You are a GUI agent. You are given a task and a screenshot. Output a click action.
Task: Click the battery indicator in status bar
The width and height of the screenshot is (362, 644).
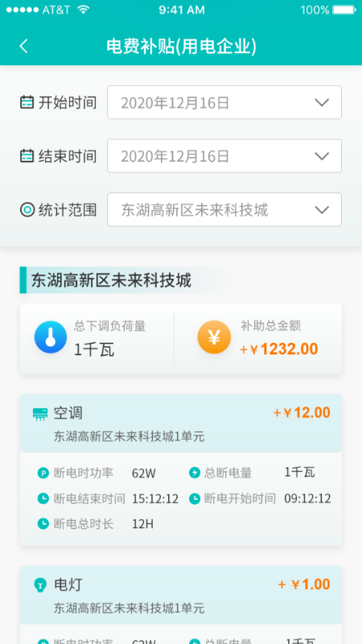[344, 10]
